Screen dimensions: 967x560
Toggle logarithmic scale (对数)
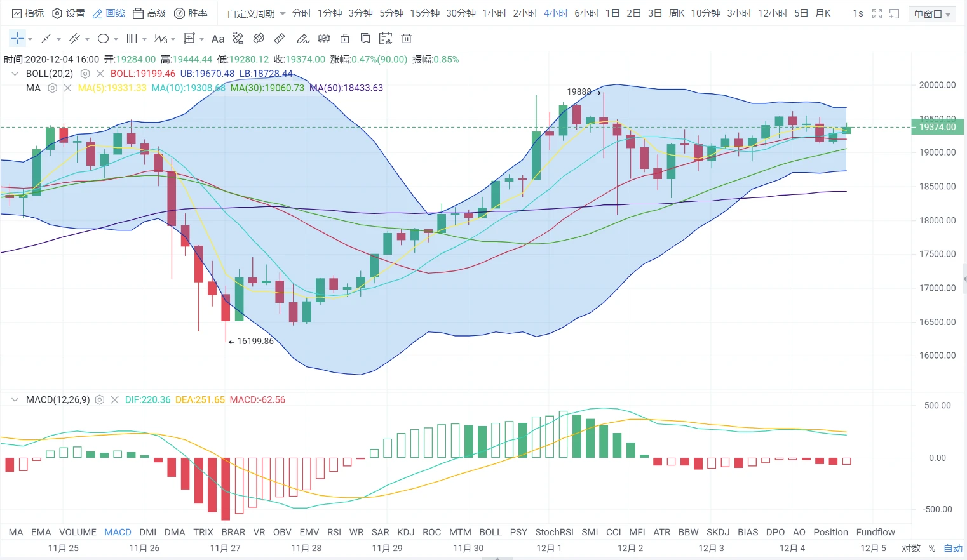(x=910, y=549)
